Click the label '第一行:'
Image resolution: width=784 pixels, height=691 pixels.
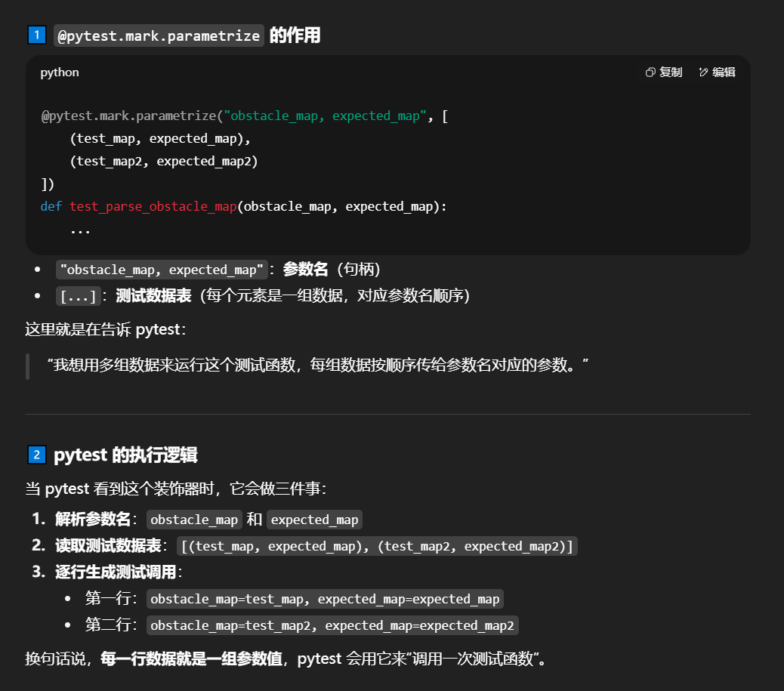click(x=111, y=599)
